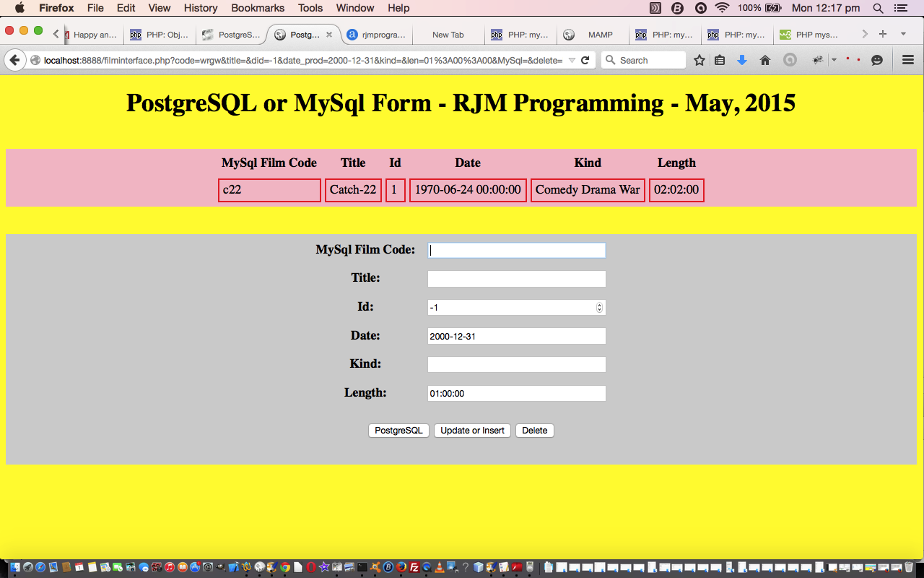This screenshot has height=578, width=924.
Task: Click the Delete button
Action: [534, 430]
